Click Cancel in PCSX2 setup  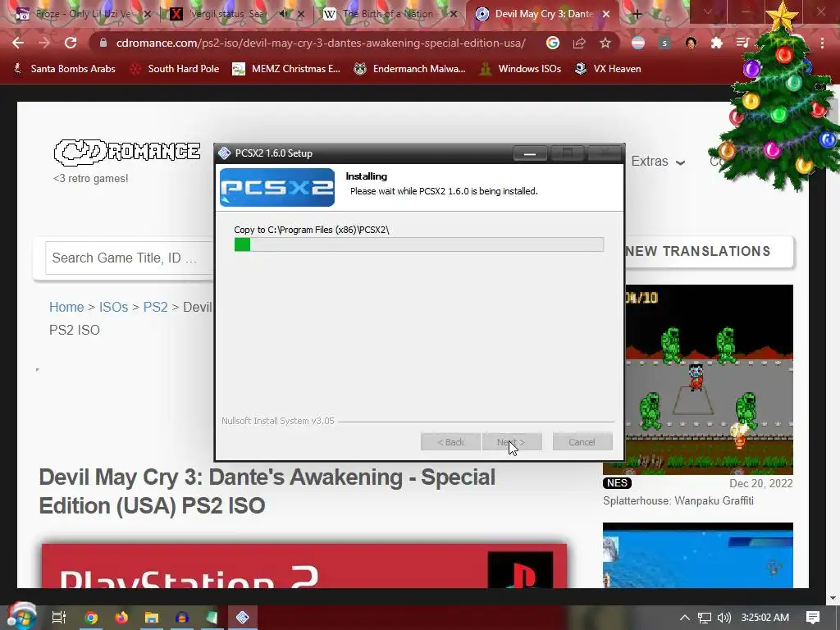tap(582, 442)
